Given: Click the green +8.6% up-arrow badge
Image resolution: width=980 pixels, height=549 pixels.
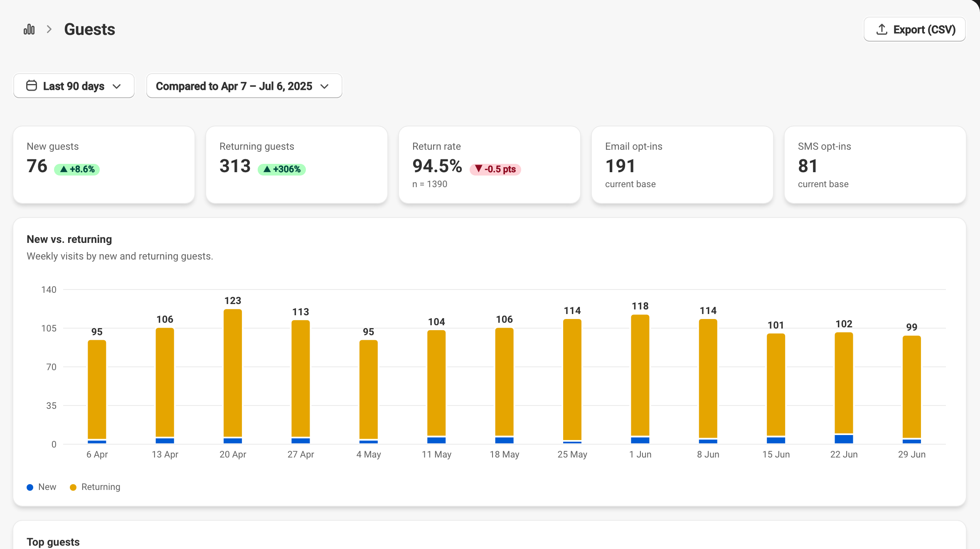Looking at the screenshot, I should [x=77, y=169].
